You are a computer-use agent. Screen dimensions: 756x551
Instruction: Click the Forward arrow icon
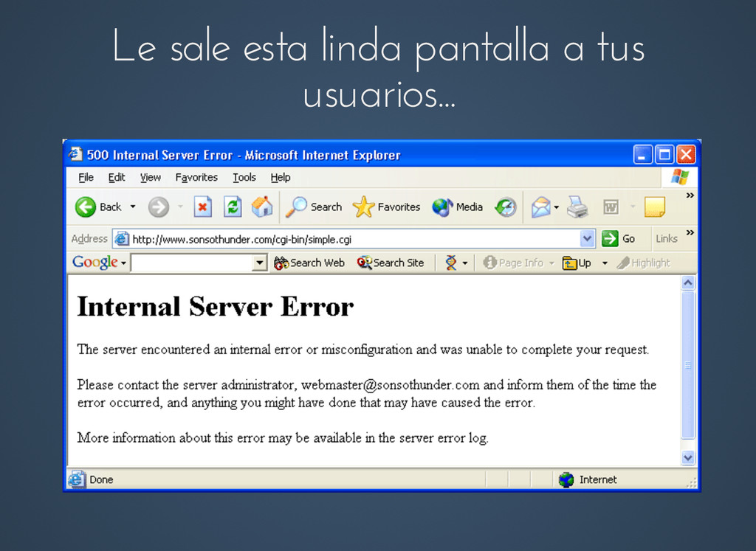click(x=158, y=207)
